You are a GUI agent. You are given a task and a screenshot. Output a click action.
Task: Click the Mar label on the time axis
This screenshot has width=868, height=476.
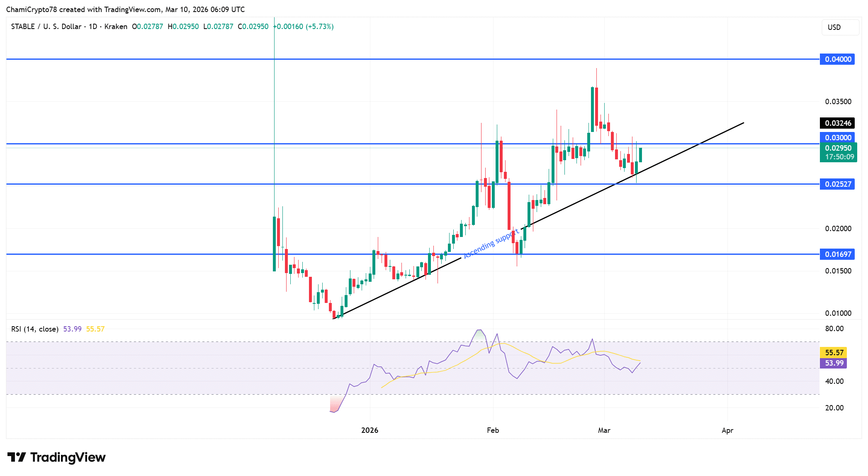604,431
